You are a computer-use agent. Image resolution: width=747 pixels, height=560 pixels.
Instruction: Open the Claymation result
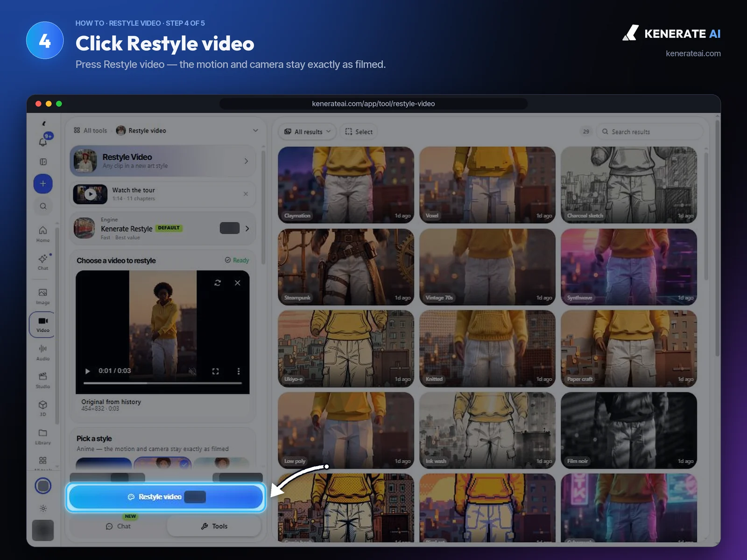click(x=346, y=185)
